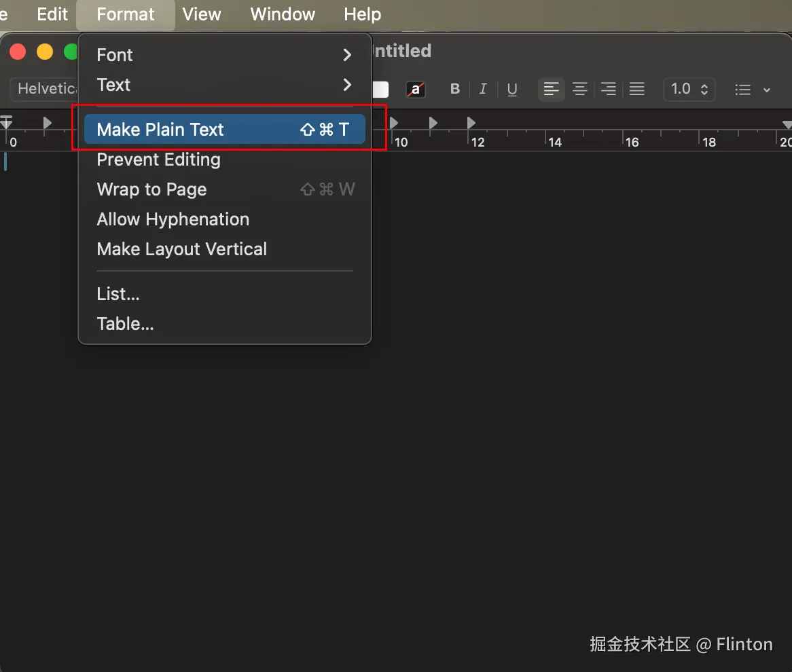Toggle italic formatting in toolbar
The width and height of the screenshot is (792, 672).
click(x=483, y=90)
